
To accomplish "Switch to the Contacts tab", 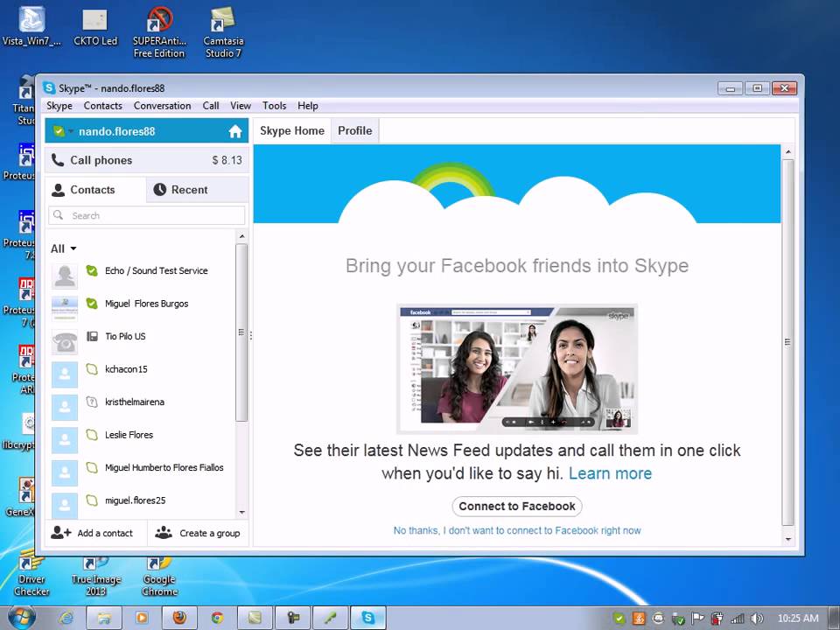I will 95,190.
